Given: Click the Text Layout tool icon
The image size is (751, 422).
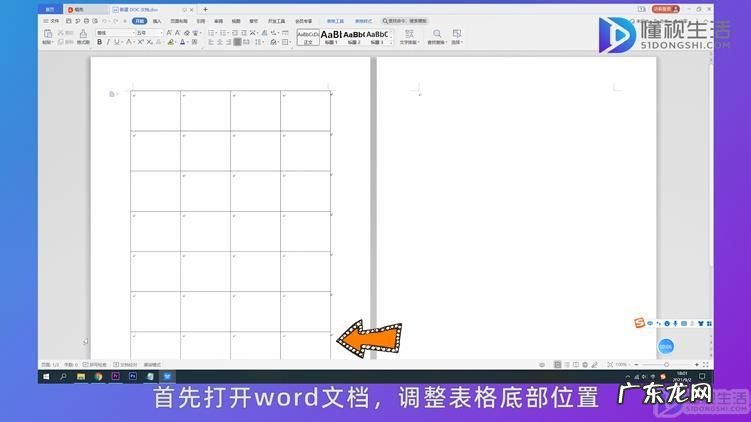Looking at the screenshot, I should pos(410,34).
